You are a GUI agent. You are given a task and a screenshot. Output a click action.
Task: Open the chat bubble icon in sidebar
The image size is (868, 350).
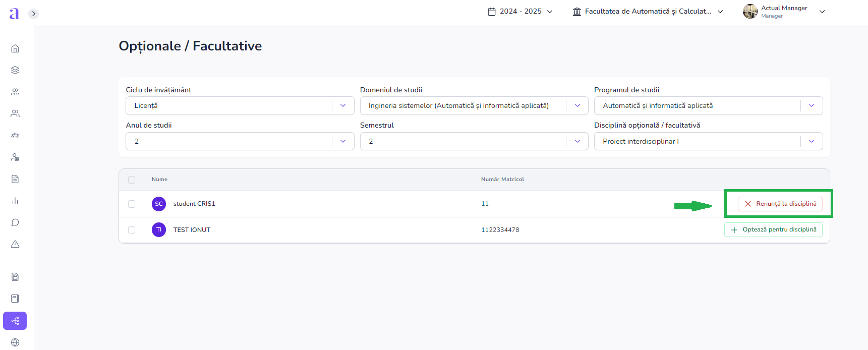coord(15,222)
